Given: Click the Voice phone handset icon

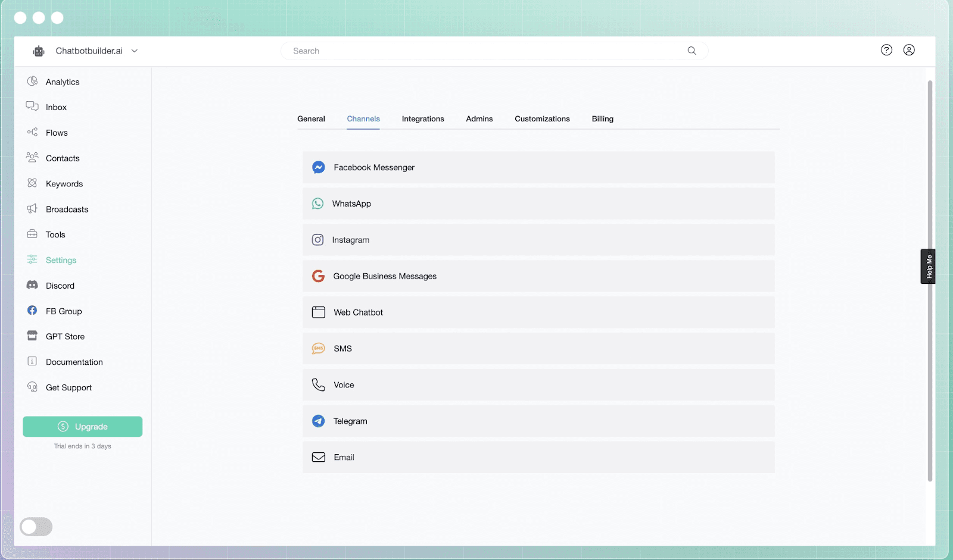Looking at the screenshot, I should tap(319, 385).
